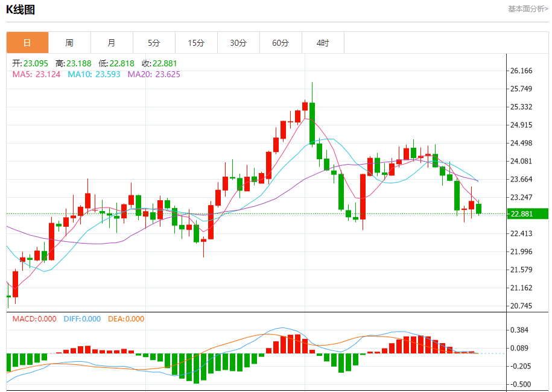Open the 基本面分析 link
This screenshot has width=552, height=392.
pyautogui.click(x=528, y=9)
